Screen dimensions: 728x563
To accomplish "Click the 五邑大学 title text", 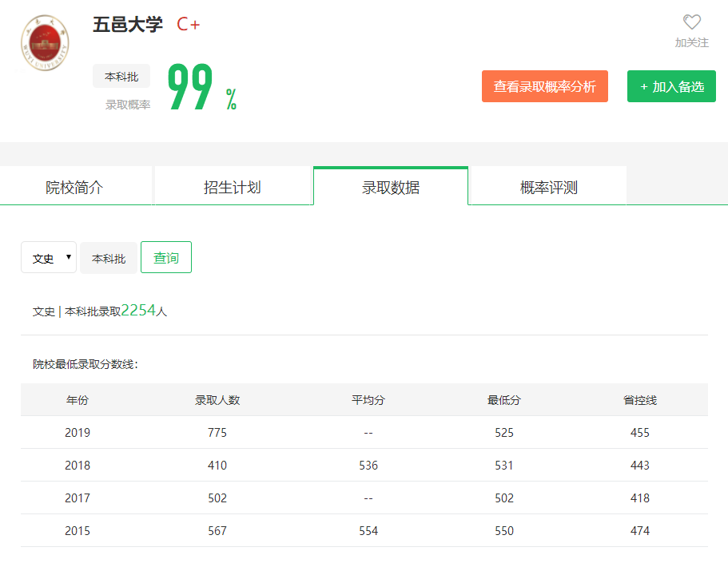I will (x=128, y=25).
